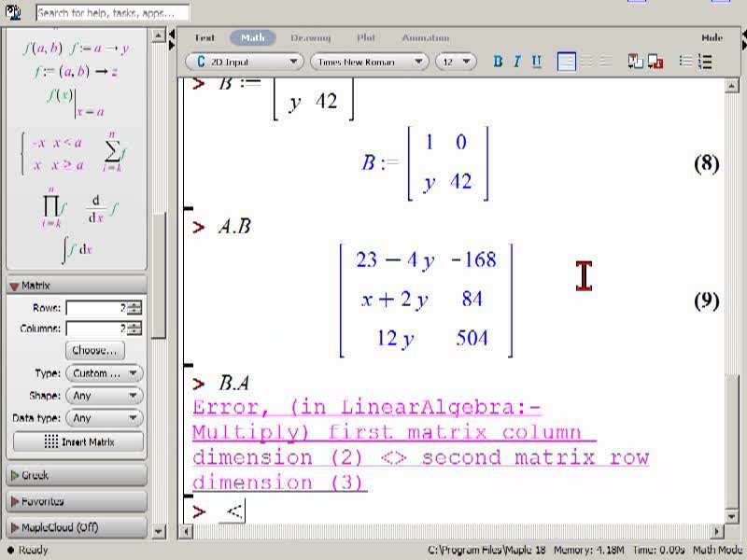The image size is (747, 560).
Task: Toggle Italic formatting in toolbar
Action: click(517, 62)
